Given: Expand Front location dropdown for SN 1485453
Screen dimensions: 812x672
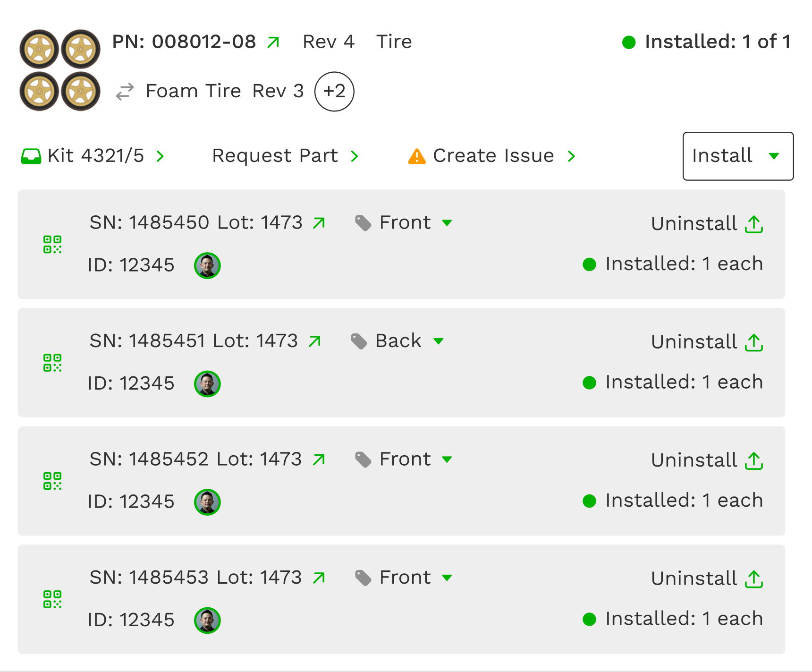Looking at the screenshot, I should tap(447, 578).
